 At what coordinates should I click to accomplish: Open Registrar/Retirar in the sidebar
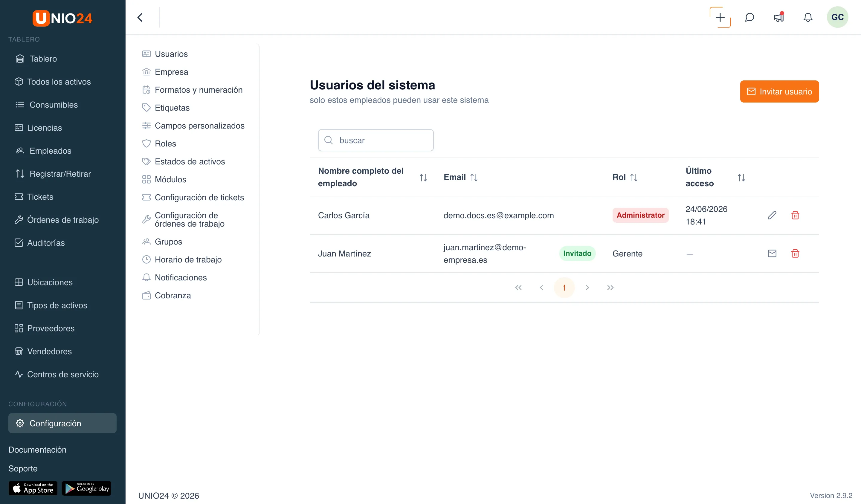[x=62, y=174]
